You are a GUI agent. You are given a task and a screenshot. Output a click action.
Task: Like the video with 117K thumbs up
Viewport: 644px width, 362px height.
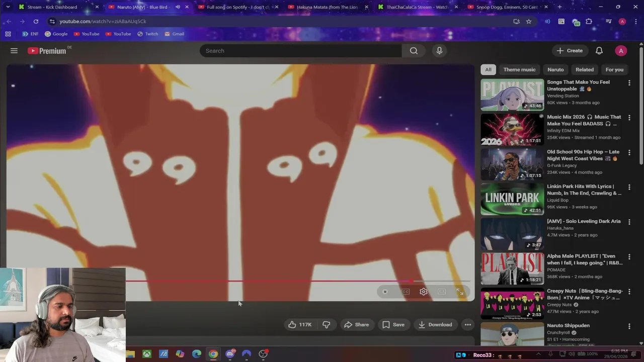point(300,325)
